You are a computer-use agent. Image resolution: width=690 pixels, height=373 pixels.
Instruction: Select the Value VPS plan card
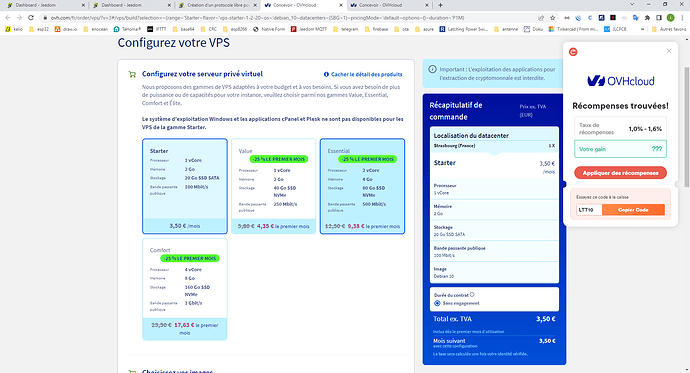coord(273,186)
